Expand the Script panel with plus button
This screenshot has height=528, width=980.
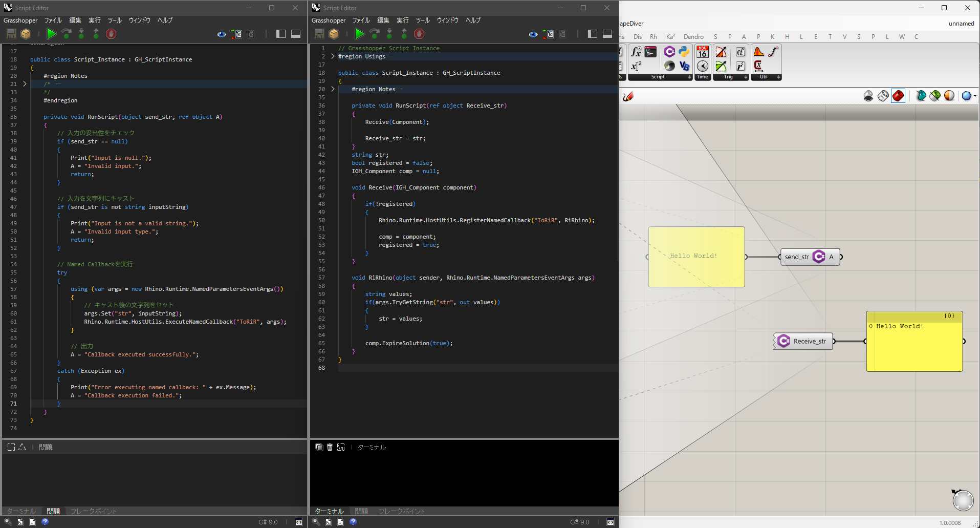click(x=689, y=77)
